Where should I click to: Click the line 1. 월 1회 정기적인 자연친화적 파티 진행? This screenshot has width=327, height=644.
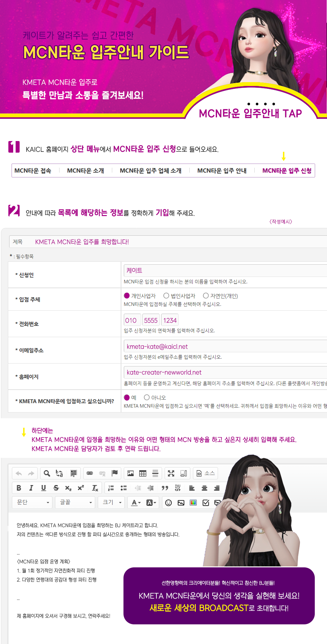click(56, 571)
